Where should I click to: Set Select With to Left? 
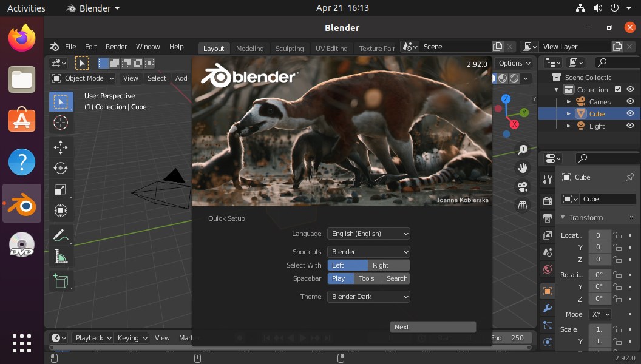pos(348,265)
